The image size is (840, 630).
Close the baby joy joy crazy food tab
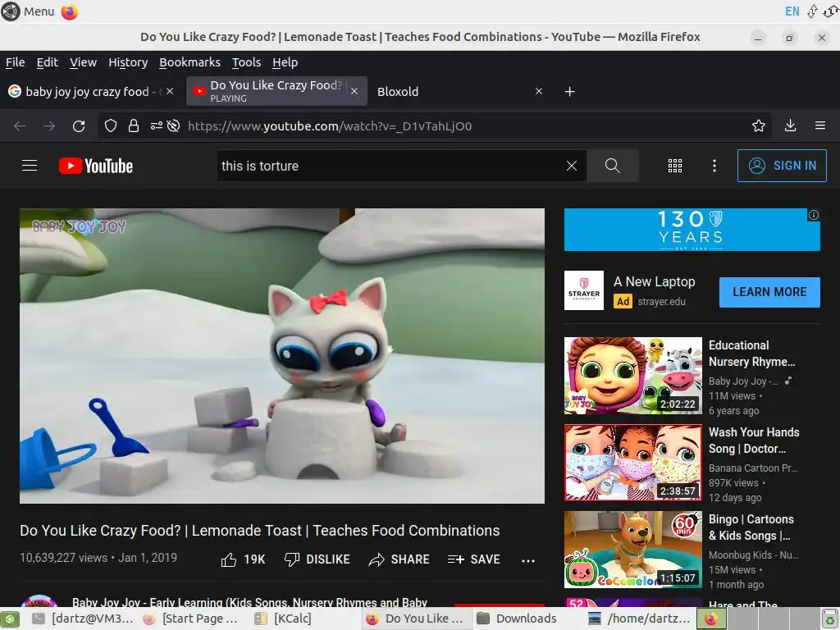point(170,92)
